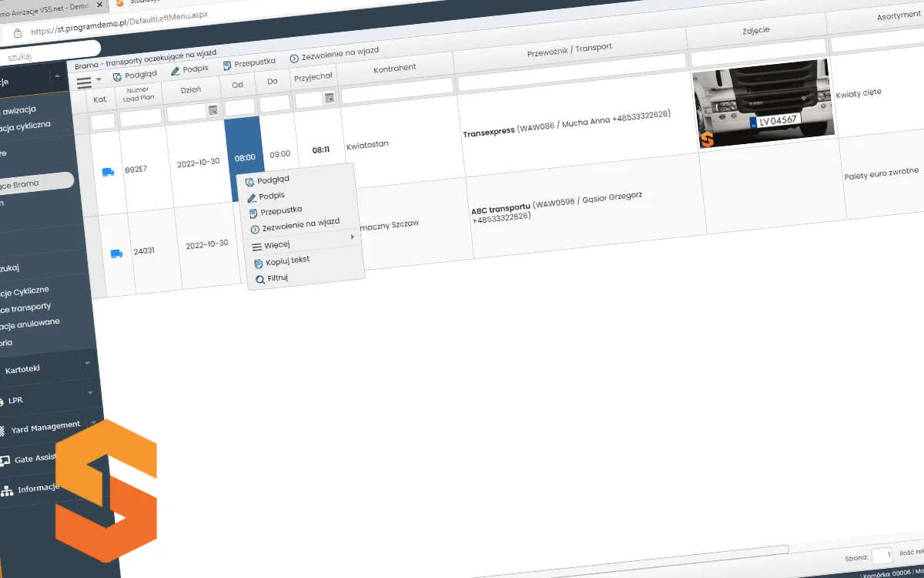Click the Przepustka pass icon in the toolbar
The height and width of the screenshot is (578, 924).
(227, 66)
